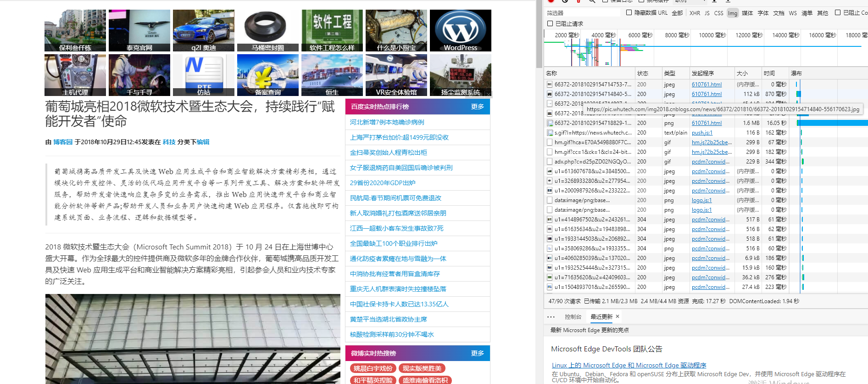Click timeline overview at 10000 毫秒
The image size is (868, 384).
pos(712,35)
